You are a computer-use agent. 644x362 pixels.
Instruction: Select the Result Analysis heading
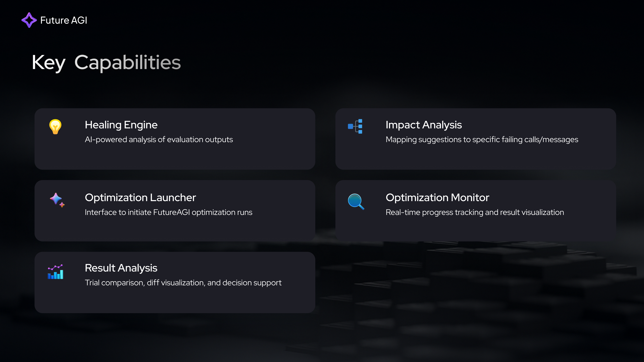[121, 268]
